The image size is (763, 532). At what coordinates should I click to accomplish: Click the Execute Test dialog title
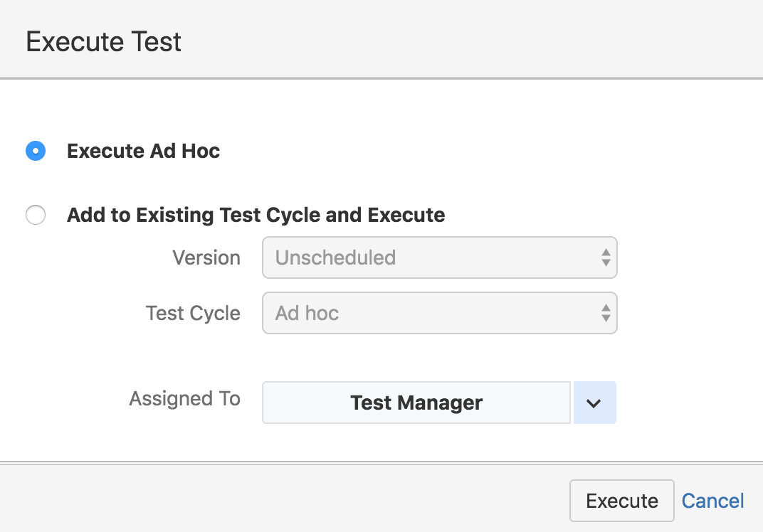[x=102, y=41]
